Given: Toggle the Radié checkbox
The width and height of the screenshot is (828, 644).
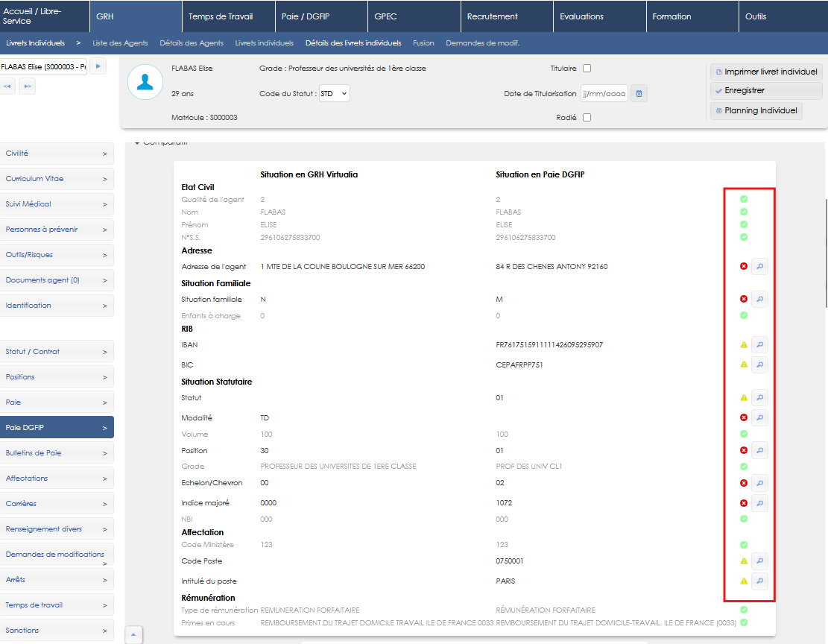Looking at the screenshot, I should (x=587, y=118).
